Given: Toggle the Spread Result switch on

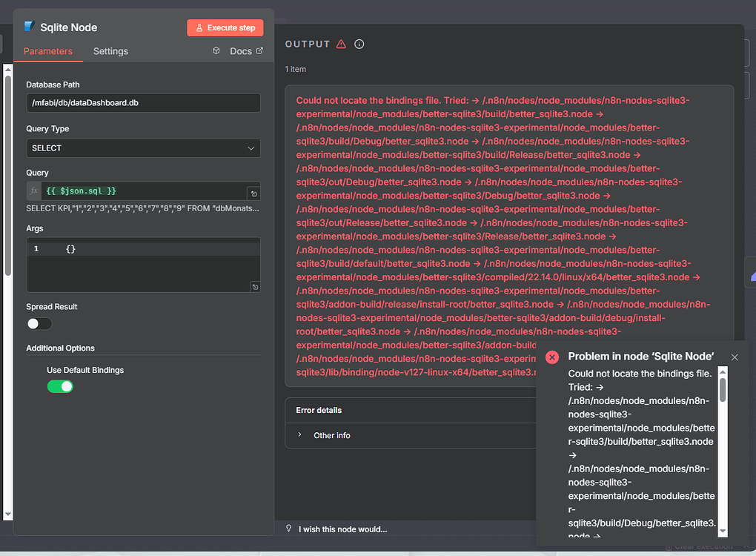Looking at the screenshot, I should pyautogui.click(x=39, y=323).
